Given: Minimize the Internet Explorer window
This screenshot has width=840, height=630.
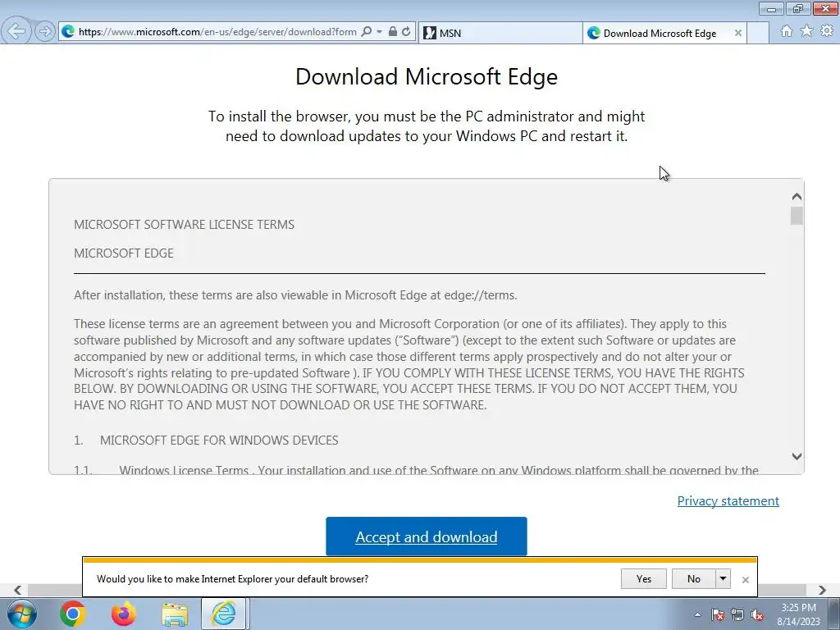Looking at the screenshot, I should pos(771,8).
